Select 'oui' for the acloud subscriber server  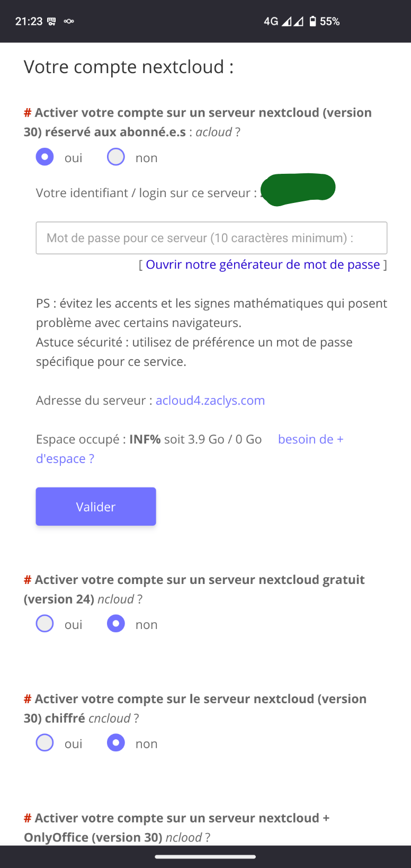click(45, 157)
